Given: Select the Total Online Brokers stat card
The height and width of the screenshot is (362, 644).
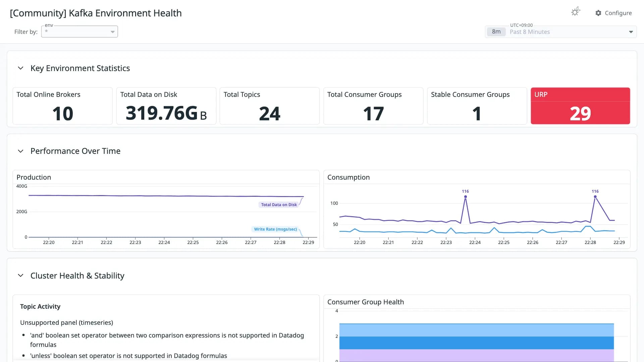Looking at the screenshot, I should [x=63, y=106].
